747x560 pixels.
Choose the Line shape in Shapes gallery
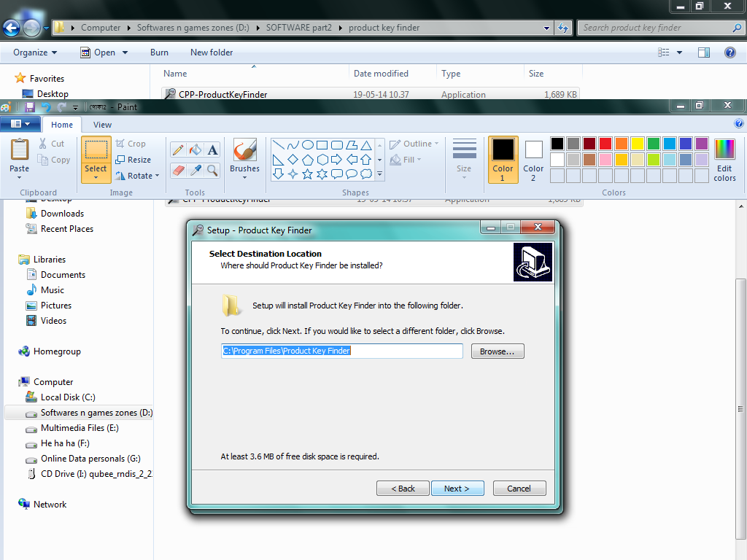278,145
